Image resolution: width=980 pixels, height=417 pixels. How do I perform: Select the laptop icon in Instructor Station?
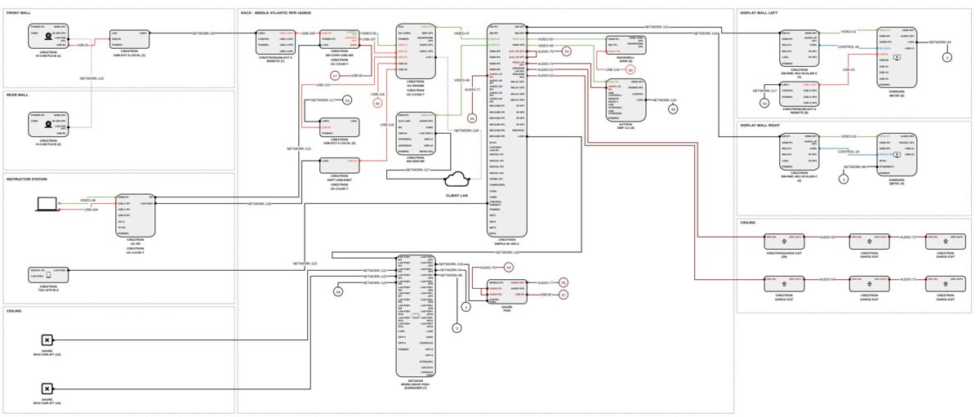click(x=44, y=204)
